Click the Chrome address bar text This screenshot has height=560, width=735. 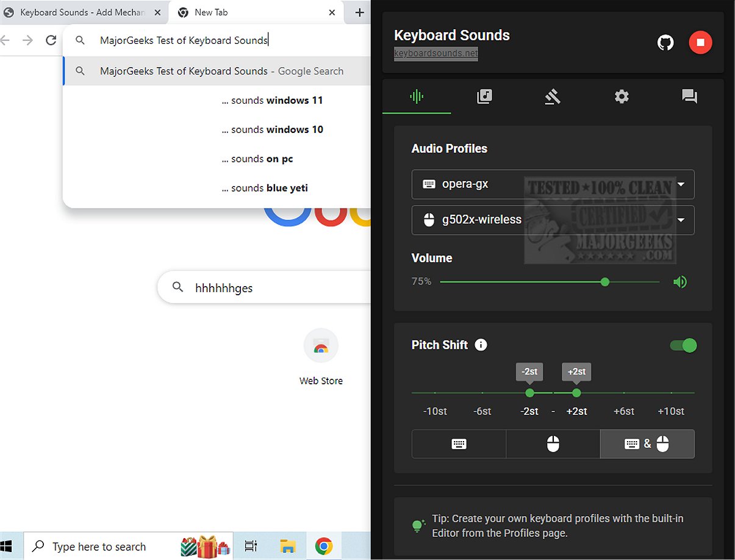(x=184, y=40)
